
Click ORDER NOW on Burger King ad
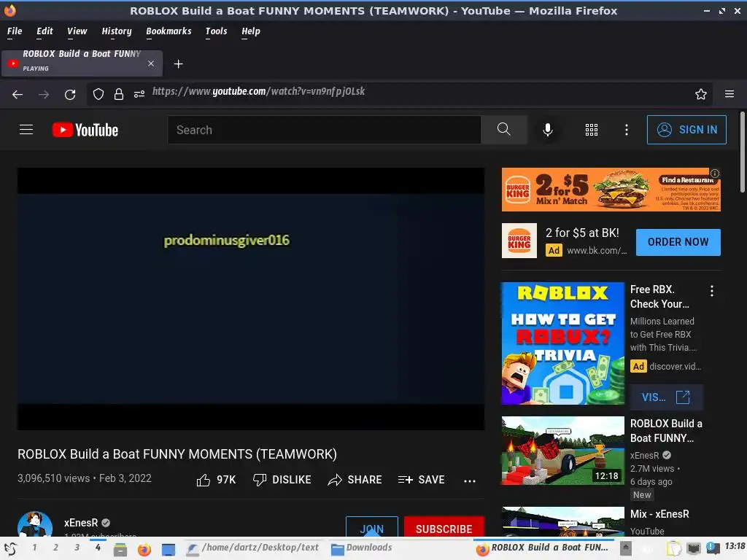click(x=678, y=242)
